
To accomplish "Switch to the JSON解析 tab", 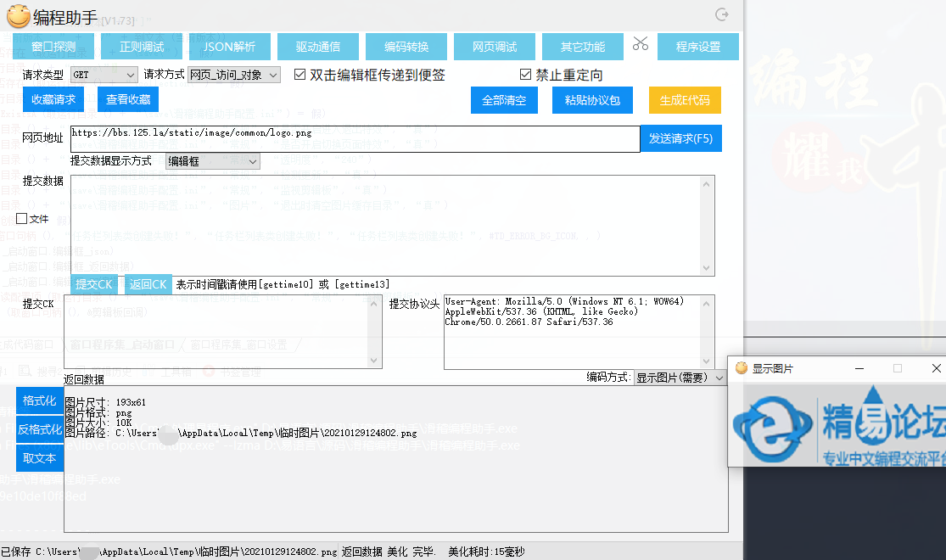I will click(x=229, y=47).
